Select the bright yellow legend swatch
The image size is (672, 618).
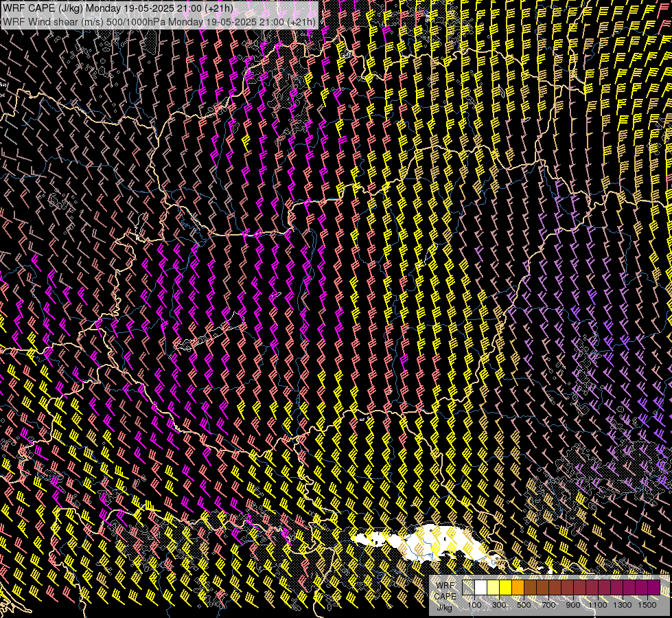coord(506,587)
